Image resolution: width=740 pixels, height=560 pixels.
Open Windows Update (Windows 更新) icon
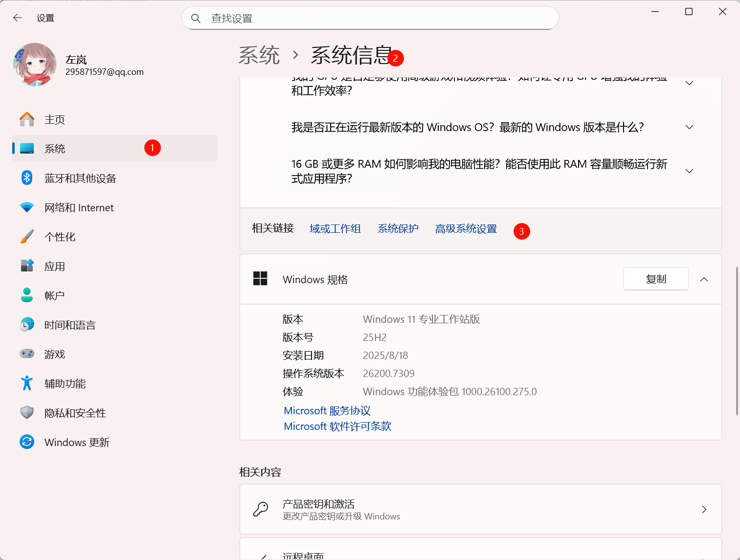(27, 442)
